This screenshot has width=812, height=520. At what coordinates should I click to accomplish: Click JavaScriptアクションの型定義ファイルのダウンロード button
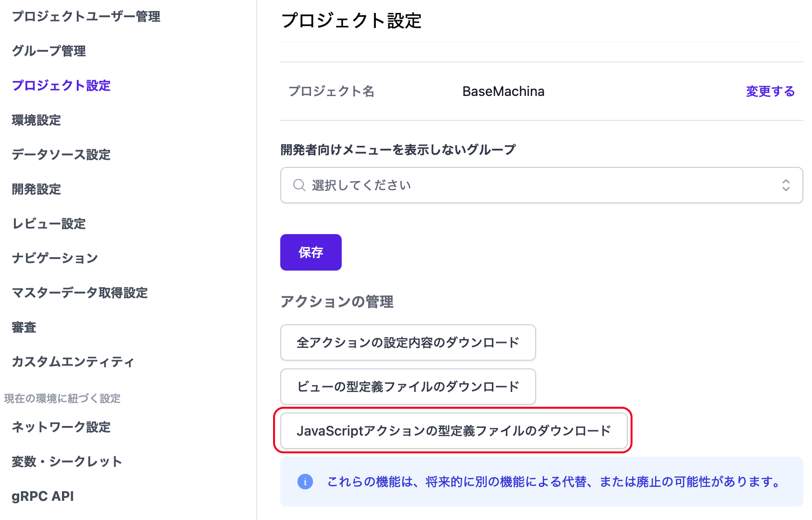(454, 431)
